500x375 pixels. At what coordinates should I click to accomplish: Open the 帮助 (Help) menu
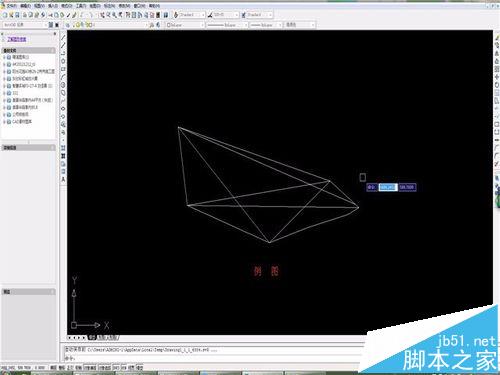[154, 6]
